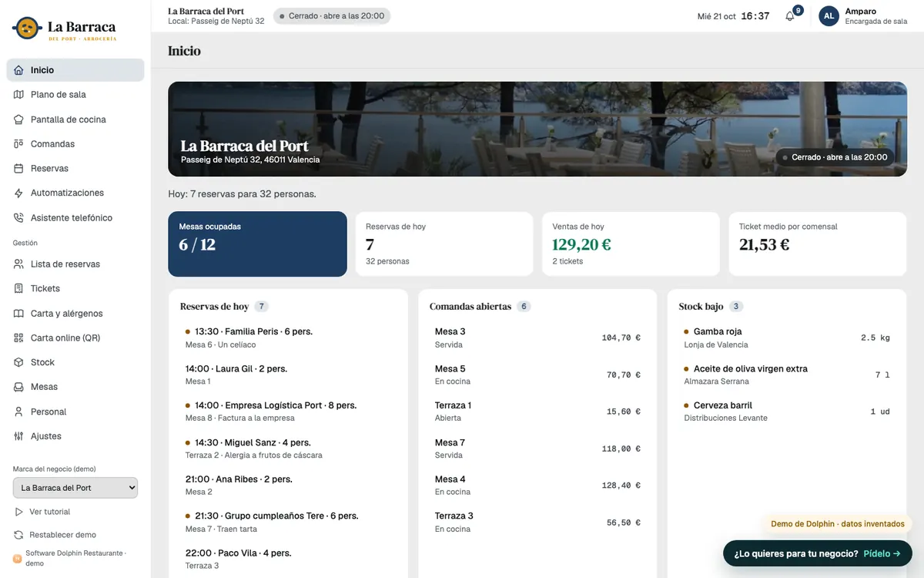Click the top bar Cerrado status pill

click(x=332, y=16)
